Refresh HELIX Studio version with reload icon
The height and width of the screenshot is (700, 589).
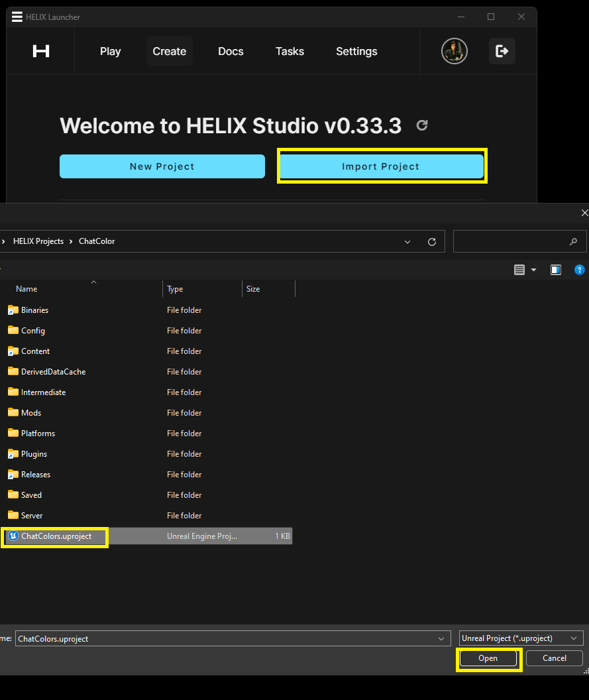tap(422, 125)
